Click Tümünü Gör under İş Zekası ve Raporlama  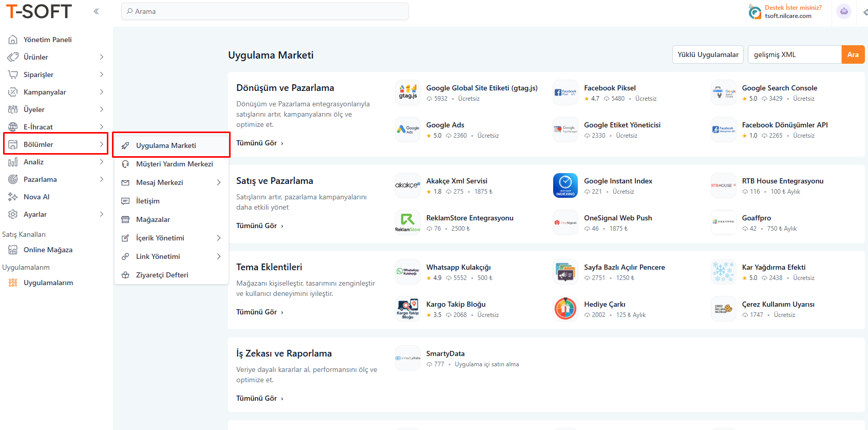tap(260, 398)
